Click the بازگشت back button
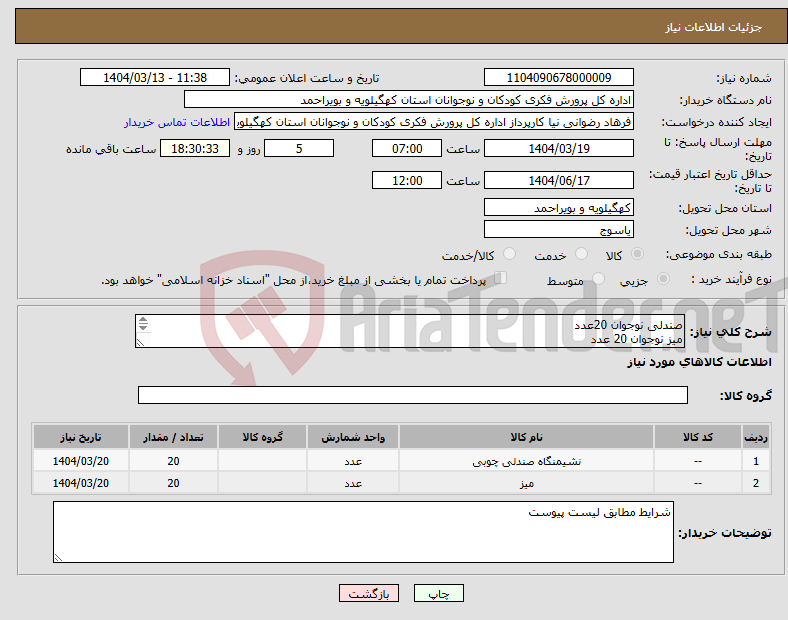Screen dimensions: 788x620 coord(368,593)
